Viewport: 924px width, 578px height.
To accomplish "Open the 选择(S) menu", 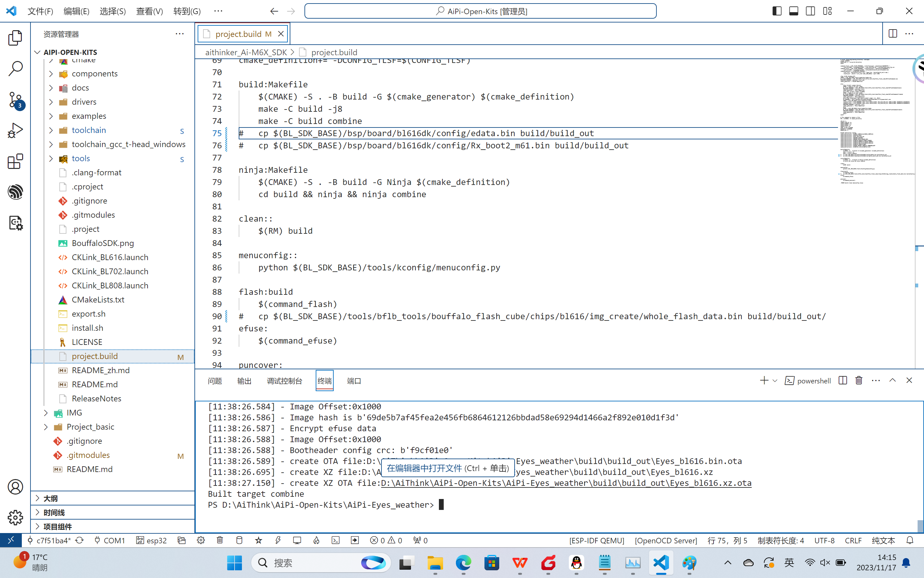I will click(x=113, y=11).
